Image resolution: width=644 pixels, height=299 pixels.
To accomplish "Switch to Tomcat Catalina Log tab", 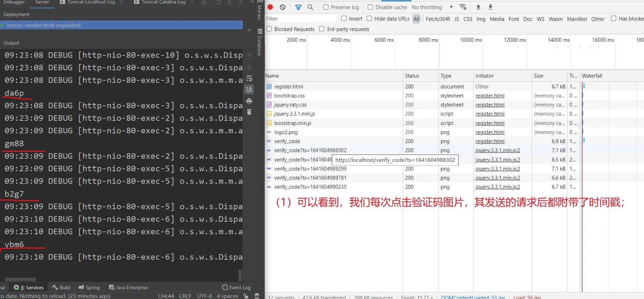I will tap(163, 2).
